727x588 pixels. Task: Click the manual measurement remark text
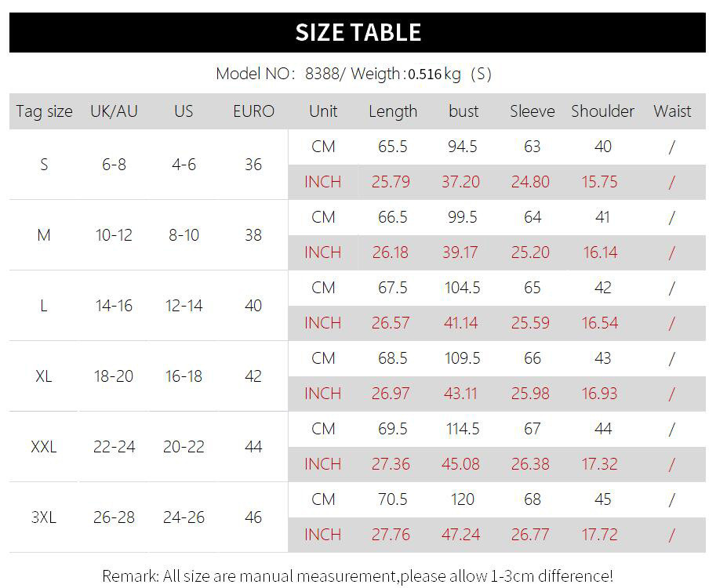pos(358,576)
